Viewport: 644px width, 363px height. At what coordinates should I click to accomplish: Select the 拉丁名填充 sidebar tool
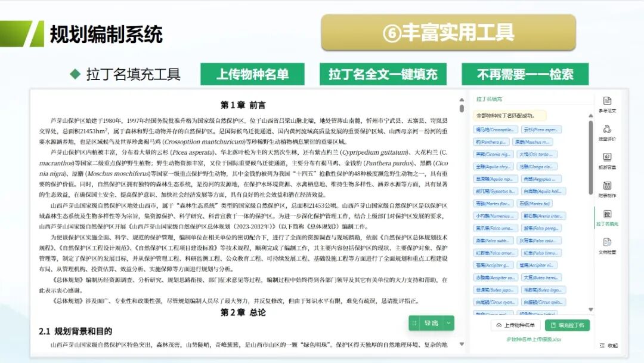coord(607,218)
